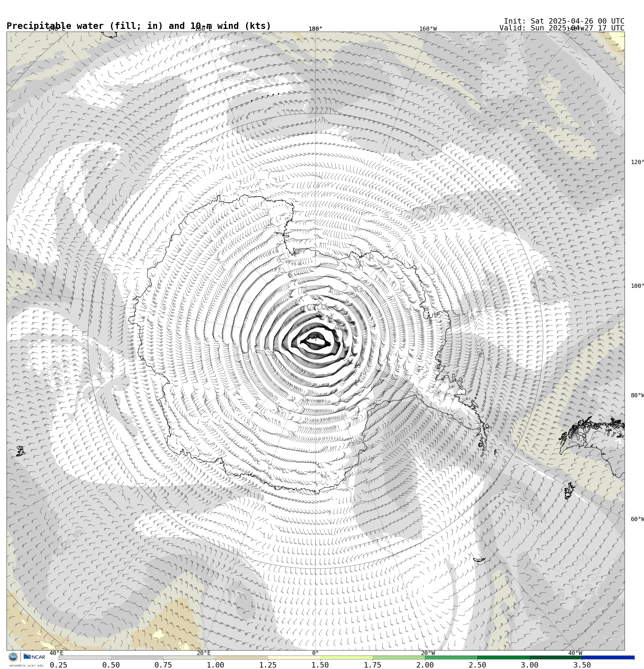Click the 120° label on right edge
The height and width of the screenshot is (669, 644).
637,162
